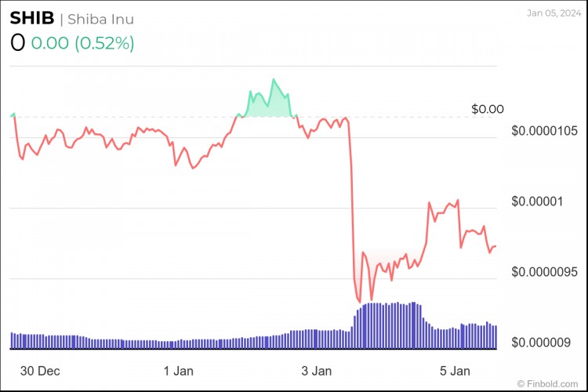Click the end of the red price line
This screenshot has width=588, height=392.
pos(495,246)
